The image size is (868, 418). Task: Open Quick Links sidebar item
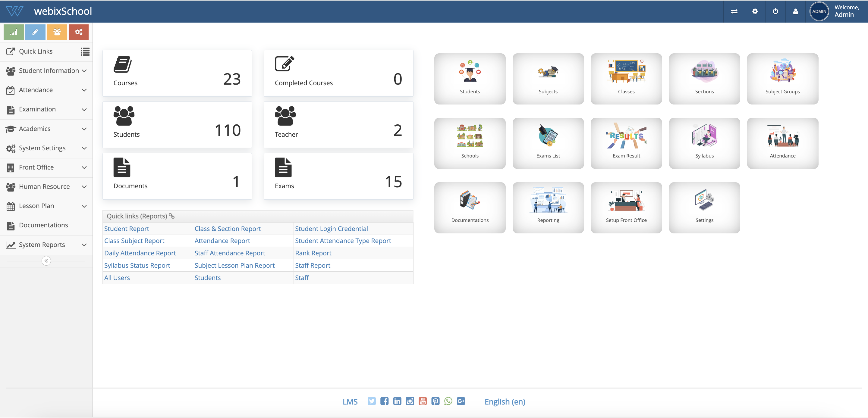(x=36, y=51)
